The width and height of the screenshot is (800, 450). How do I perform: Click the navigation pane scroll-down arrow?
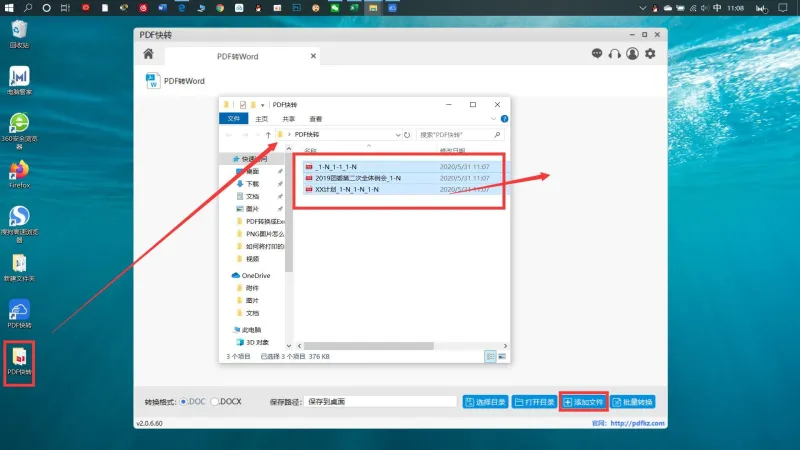289,346
